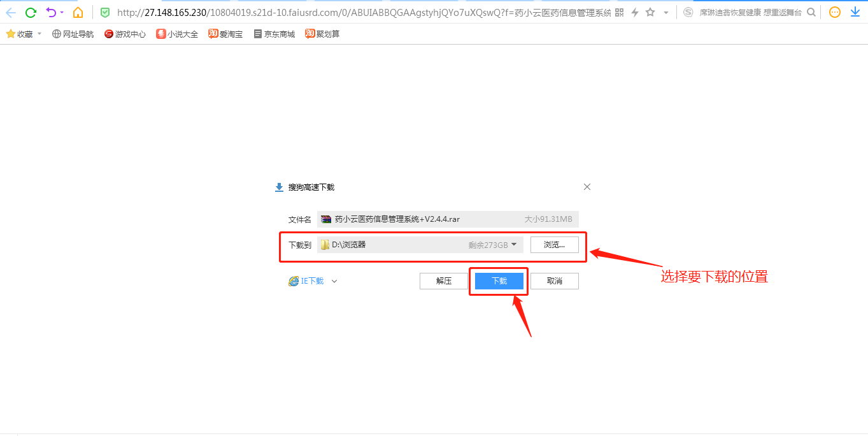Bookmark page with the star icon
This screenshot has height=436, width=868.
tap(650, 12)
